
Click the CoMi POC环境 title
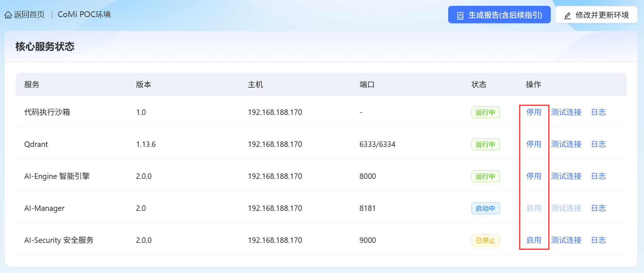pos(84,15)
